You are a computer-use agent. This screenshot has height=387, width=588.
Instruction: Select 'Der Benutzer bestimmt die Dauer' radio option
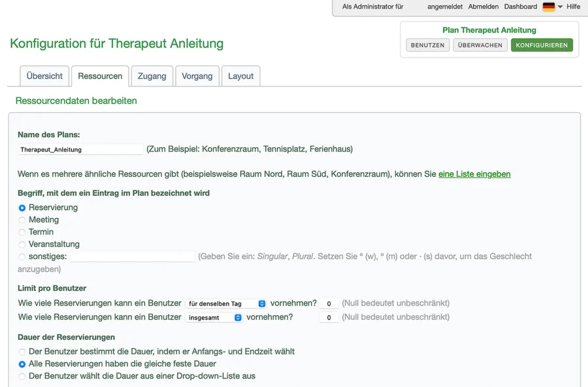click(22, 352)
